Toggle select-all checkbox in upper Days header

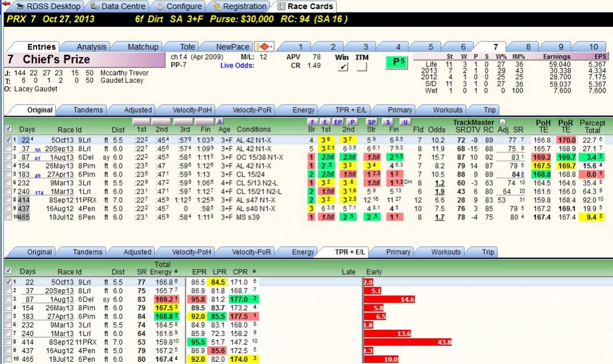click(x=8, y=128)
